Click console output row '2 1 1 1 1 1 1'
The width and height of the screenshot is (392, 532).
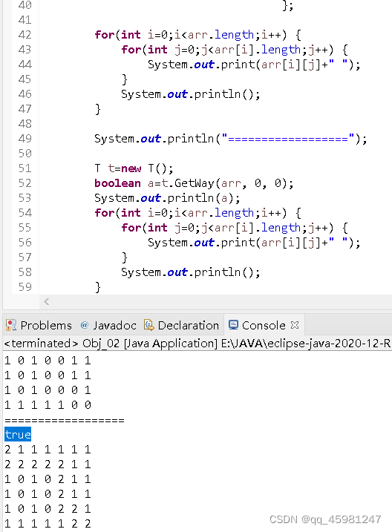[x=48, y=450]
